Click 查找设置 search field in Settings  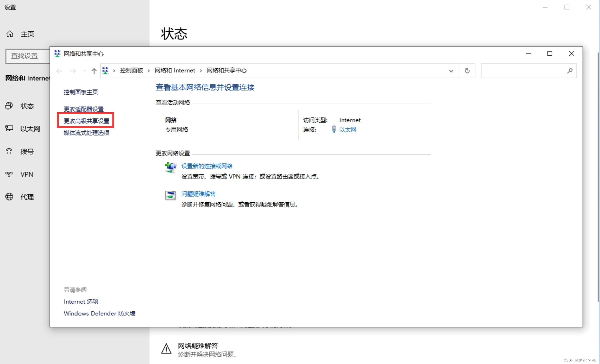pyautogui.click(x=28, y=56)
